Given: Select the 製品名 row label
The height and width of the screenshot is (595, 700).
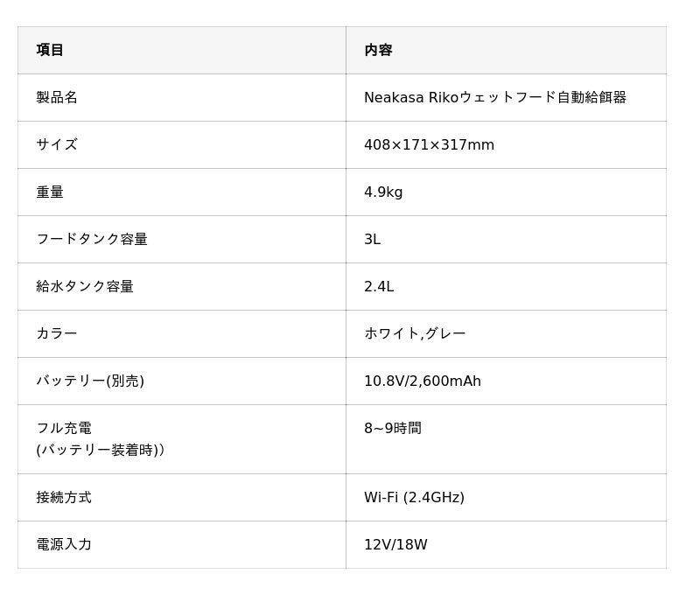Looking at the screenshot, I should (x=57, y=97).
